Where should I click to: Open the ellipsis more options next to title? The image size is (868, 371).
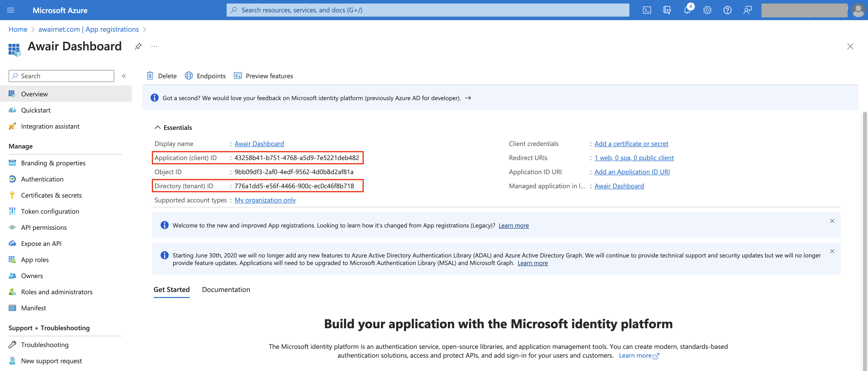pos(154,46)
